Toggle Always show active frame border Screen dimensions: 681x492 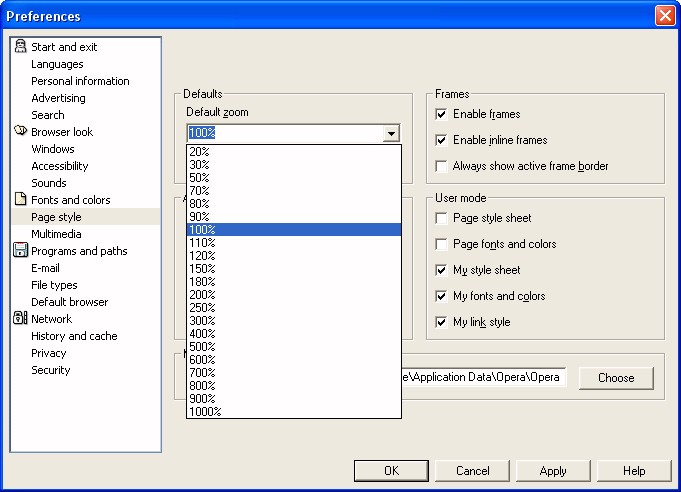(441, 166)
